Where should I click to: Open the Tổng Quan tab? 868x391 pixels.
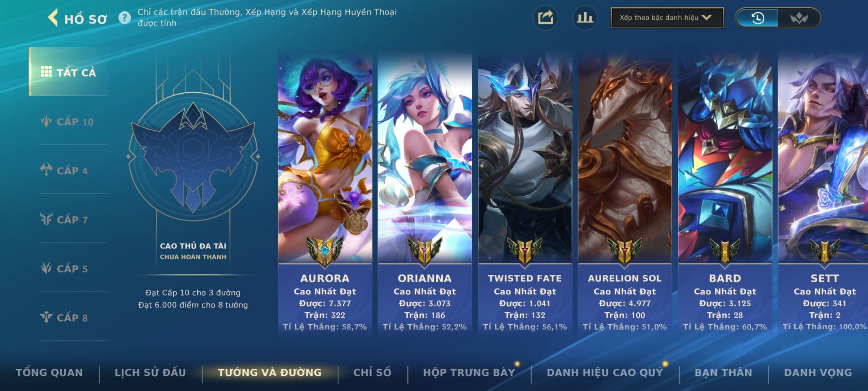click(x=50, y=373)
